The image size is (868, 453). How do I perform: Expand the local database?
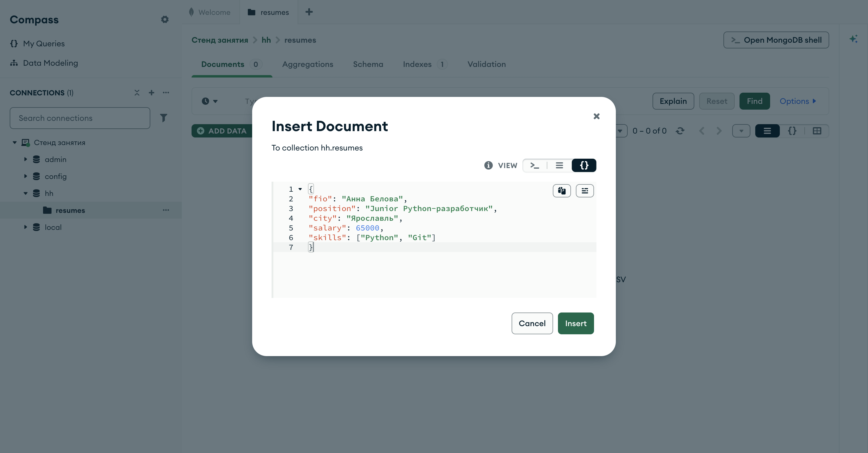[x=25, y=227]
